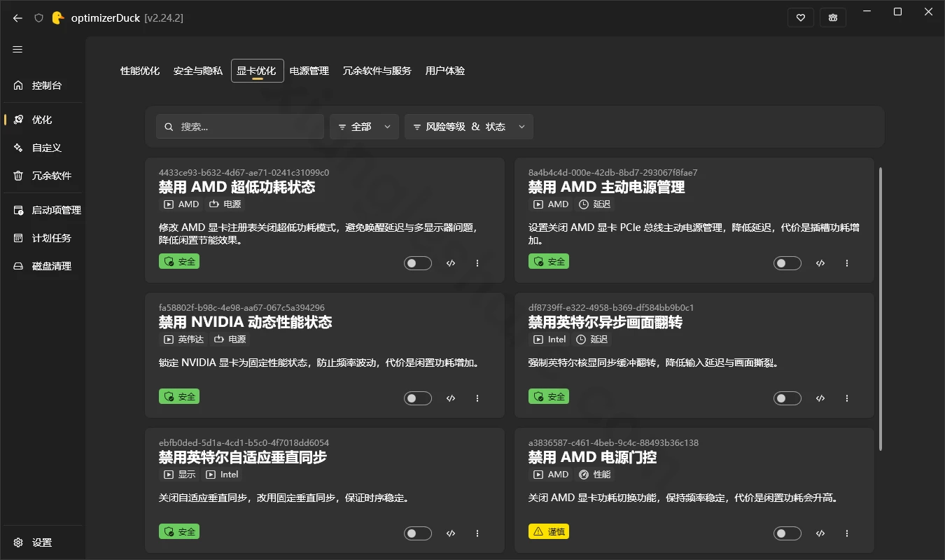View code for 禁用 AMD 电源门控
Image resolution: width=945 pixels, height=560 pixels.
pos(820,533)
